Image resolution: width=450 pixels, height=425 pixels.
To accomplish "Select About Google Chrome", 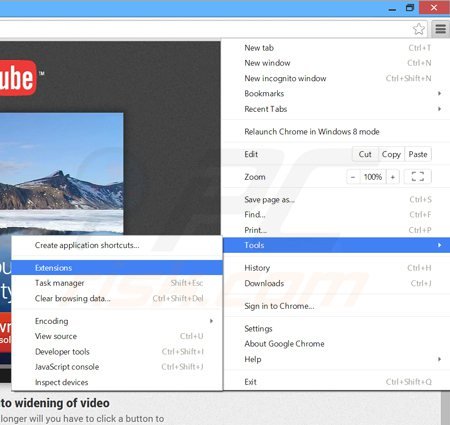I will 337,344.
